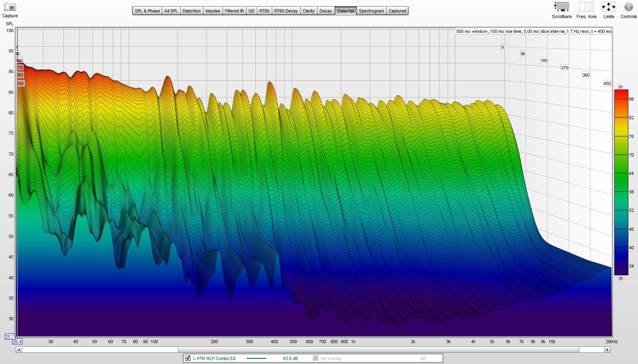
Task: Open the Spectrogram tab
Action: point(371,11)
